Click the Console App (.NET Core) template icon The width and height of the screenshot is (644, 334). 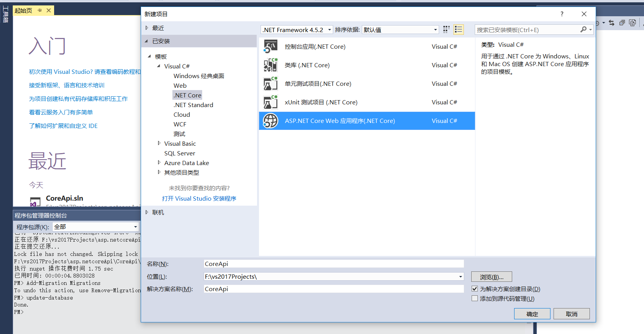point(271,46)
